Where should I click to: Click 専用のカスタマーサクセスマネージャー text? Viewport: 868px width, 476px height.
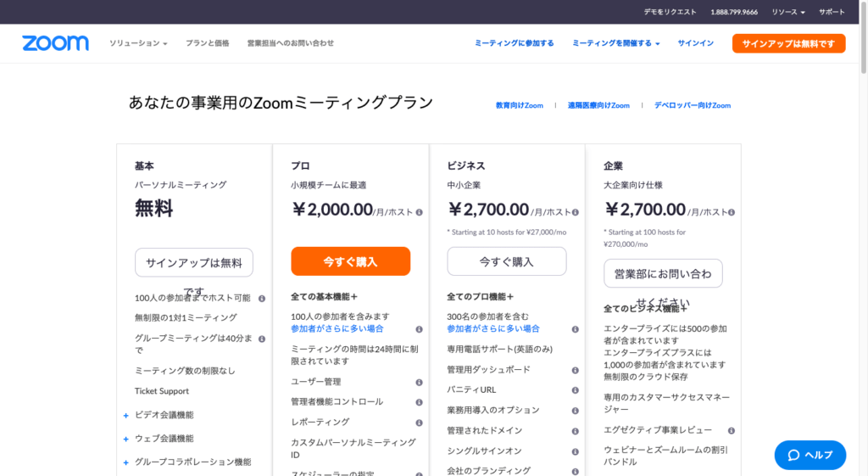[666, 403]
